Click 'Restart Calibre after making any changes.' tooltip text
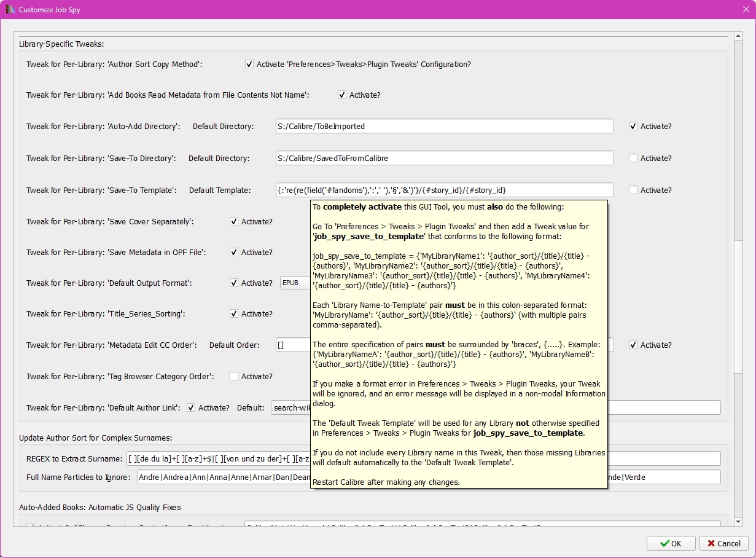Image resolution: width=756 pixels, height=558 pixels. point(386,482)
